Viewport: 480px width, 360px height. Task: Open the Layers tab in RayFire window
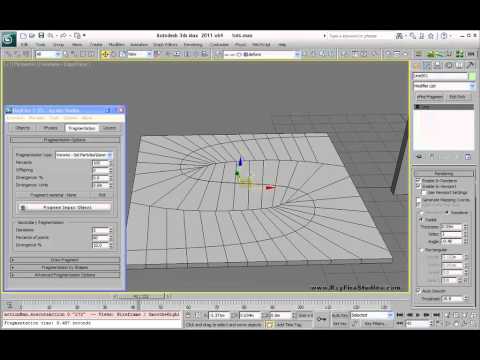[110, 128]
